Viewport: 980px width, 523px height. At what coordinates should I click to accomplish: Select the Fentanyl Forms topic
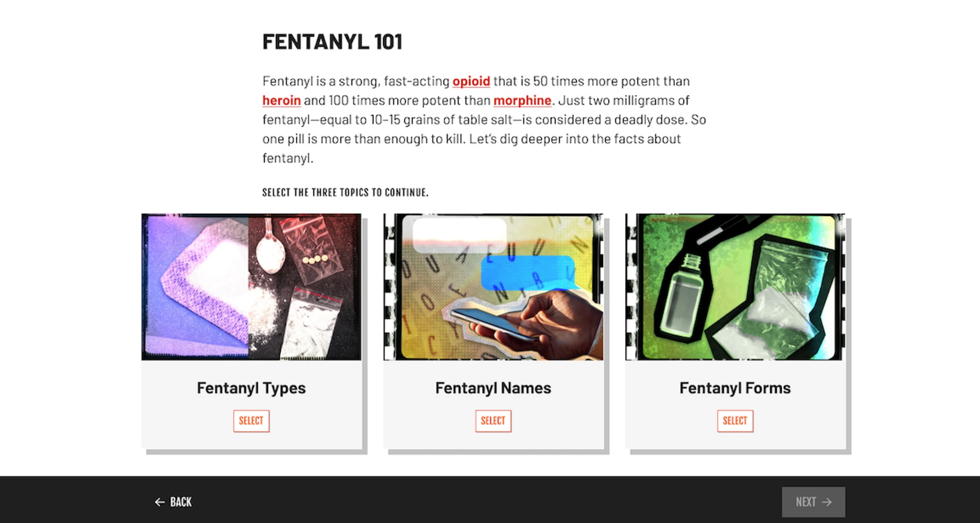[x=735, y=421]
